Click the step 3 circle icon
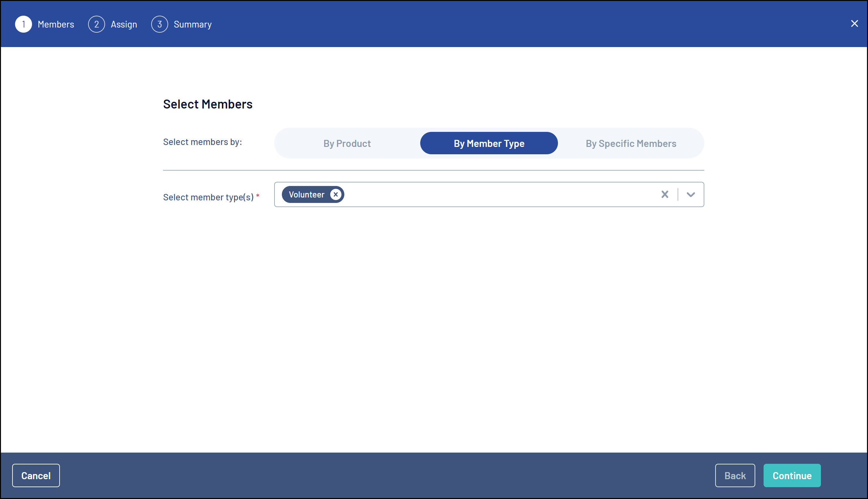868x499 pixels. coord(160,24)
